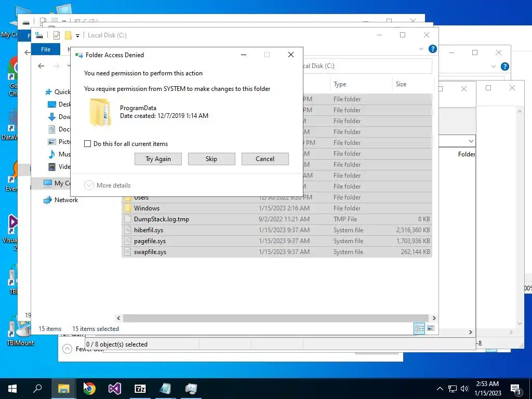Click the horizontal scrollbar in file list
This screenshot has width=532, height=399.
(x=276, y=318)
